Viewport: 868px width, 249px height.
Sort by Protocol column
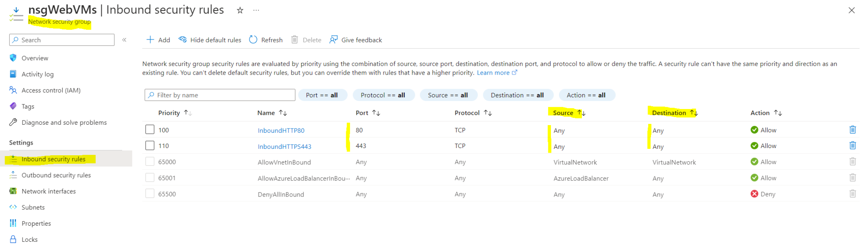(x=473, y=113)
